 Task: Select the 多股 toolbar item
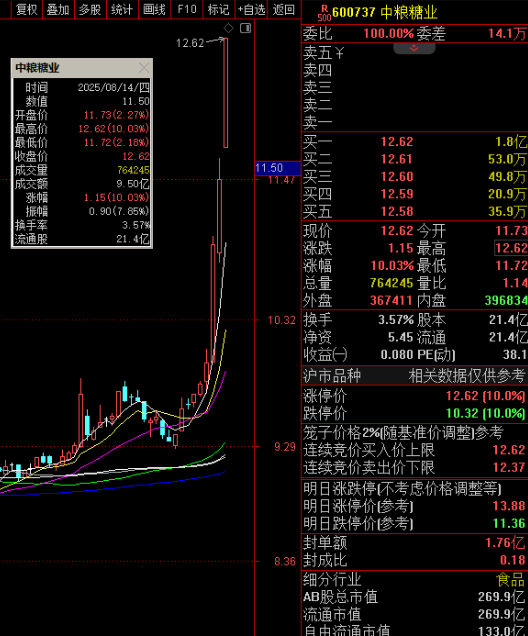tap(90, 9)
